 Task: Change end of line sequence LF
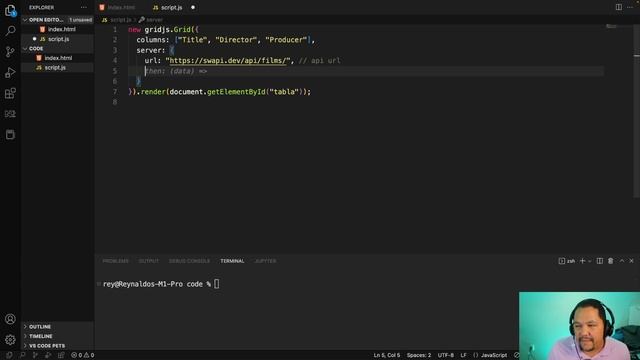coord(464,355)
